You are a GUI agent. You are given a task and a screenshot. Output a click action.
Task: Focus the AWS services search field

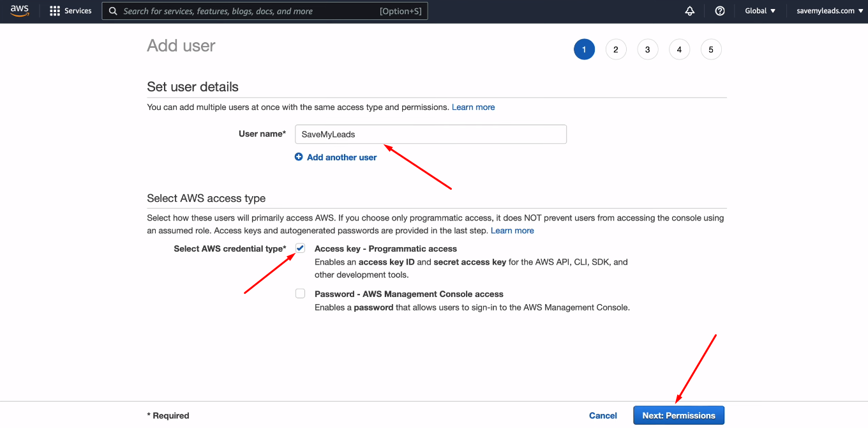(265, 11)
